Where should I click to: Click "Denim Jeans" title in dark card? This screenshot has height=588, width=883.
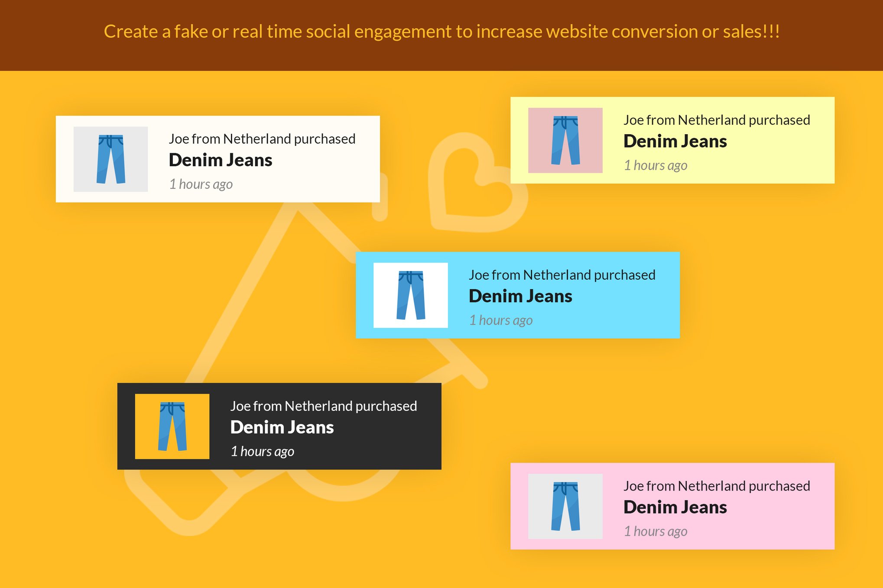(x=282, y=427)
